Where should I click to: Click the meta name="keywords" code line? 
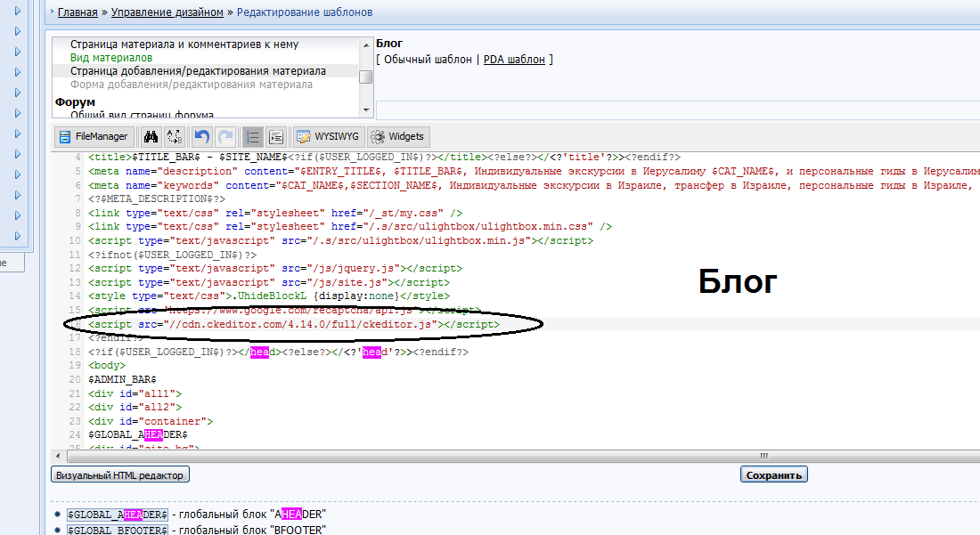534,185
